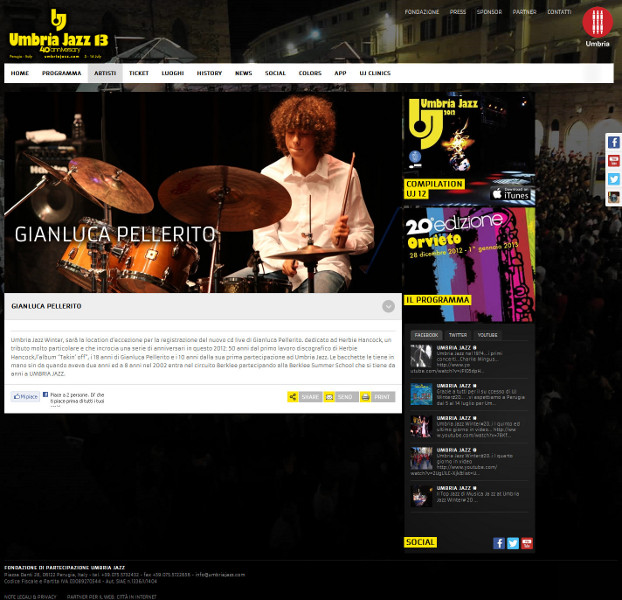Open the PROGRAMMA menu item
Screen dimensions: 622x600
tap(61, 73)
